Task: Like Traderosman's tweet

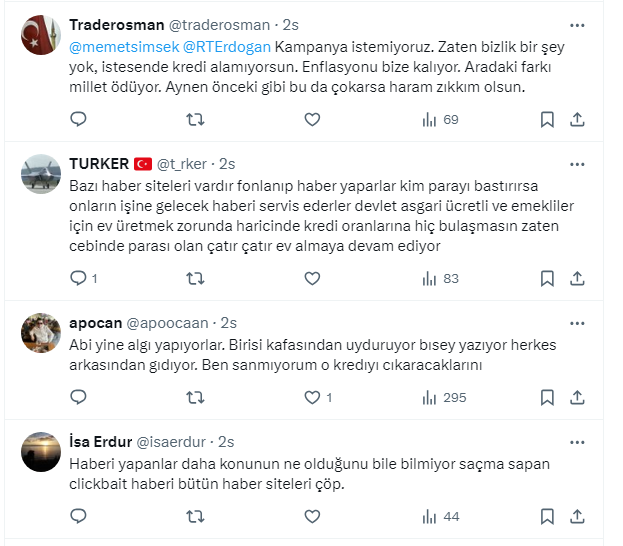Action: pos(312,119)
